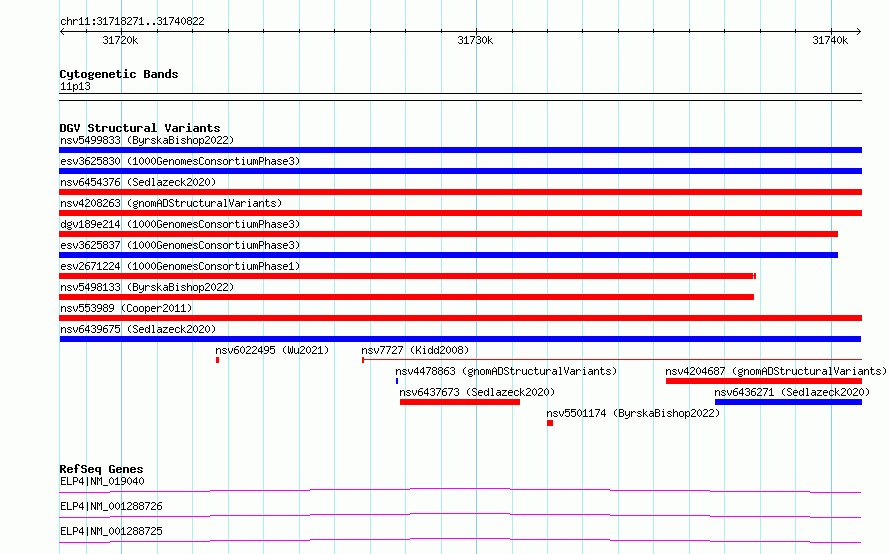Click the nsv6022495 (Wu2021) label
The image size is (890, 554).
[272, 350]
